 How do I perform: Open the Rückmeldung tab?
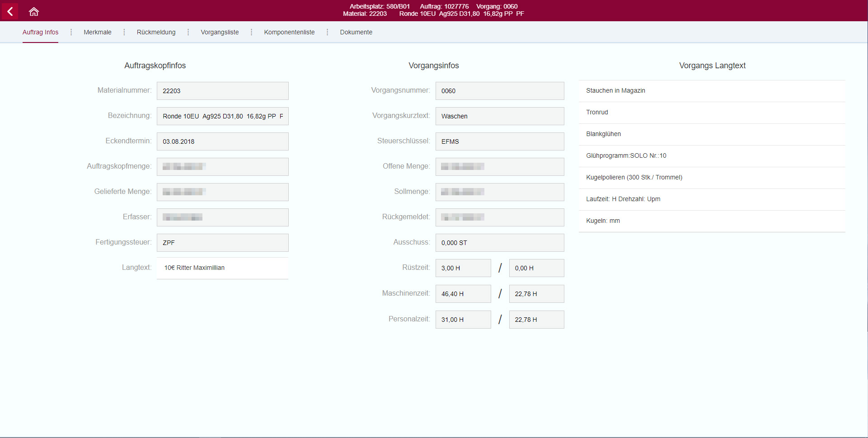tap(156, 32)
